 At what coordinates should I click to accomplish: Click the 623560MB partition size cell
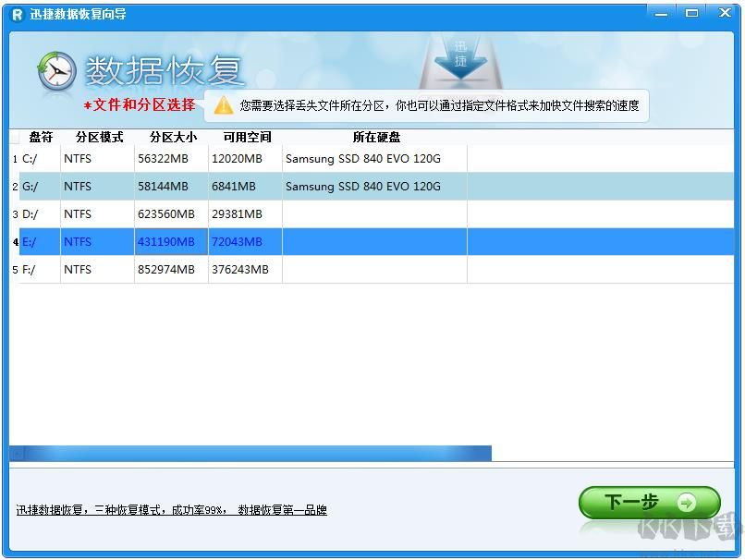point(171,214)
